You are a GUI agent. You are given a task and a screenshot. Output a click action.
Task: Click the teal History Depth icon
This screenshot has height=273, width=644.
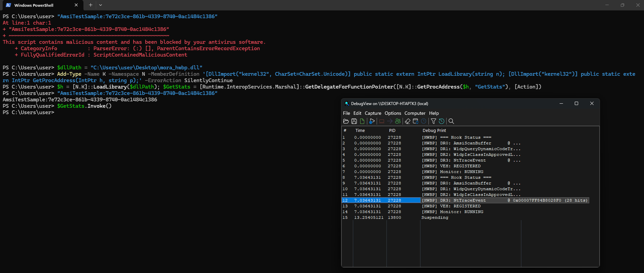[x=442, y=121]
